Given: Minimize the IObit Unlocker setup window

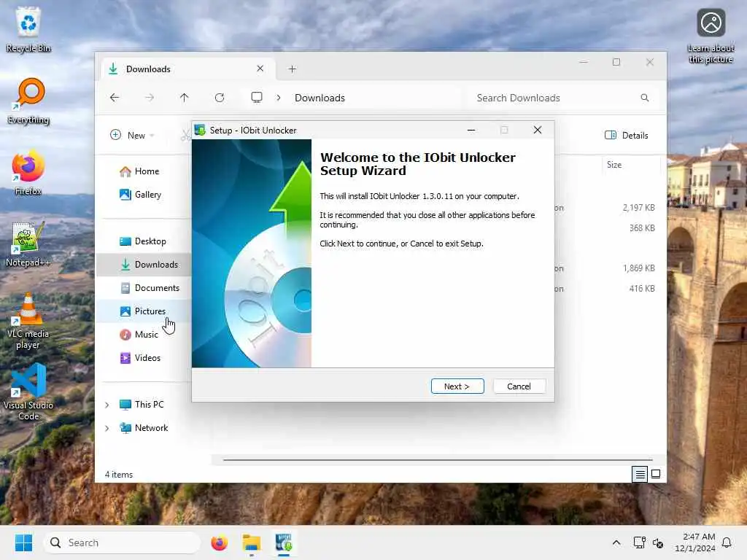Looking at the screenshot, I should (x=471, y=130).
